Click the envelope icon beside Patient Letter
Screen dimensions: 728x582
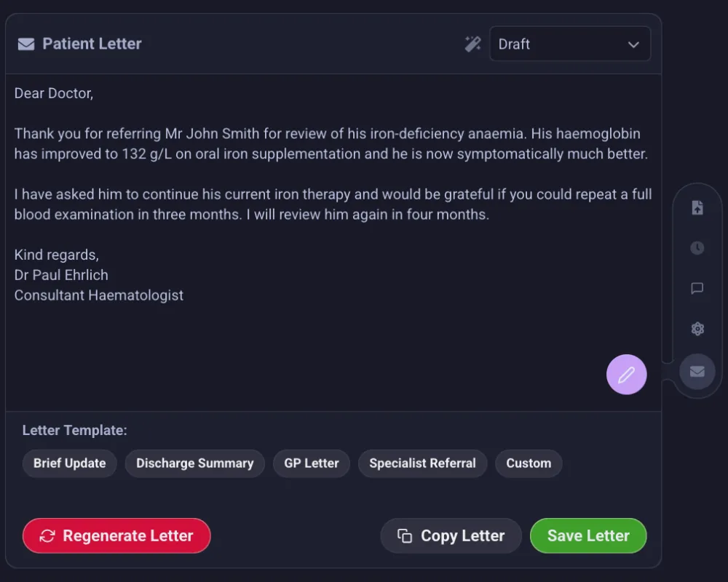pyautogui.click(x=26, y=44)
